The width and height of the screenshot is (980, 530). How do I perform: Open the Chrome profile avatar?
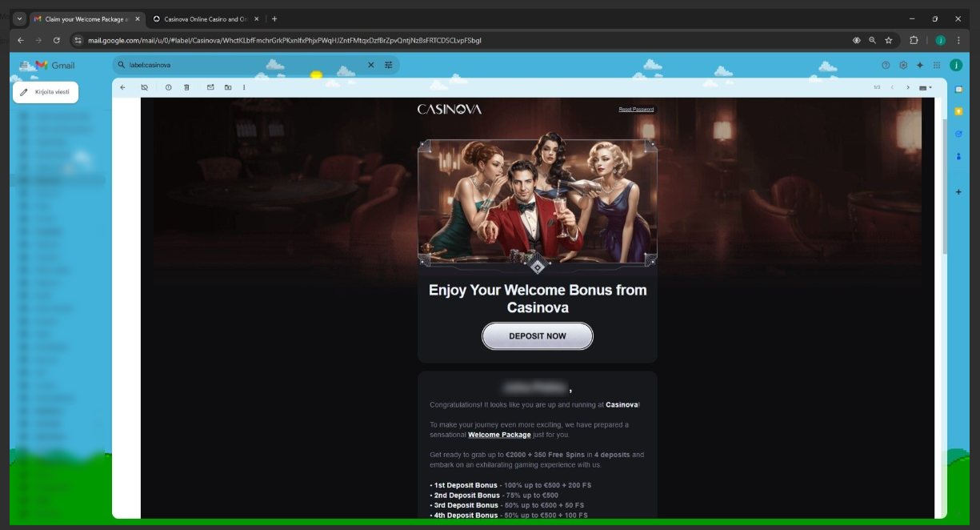click(x=941, y=40)
